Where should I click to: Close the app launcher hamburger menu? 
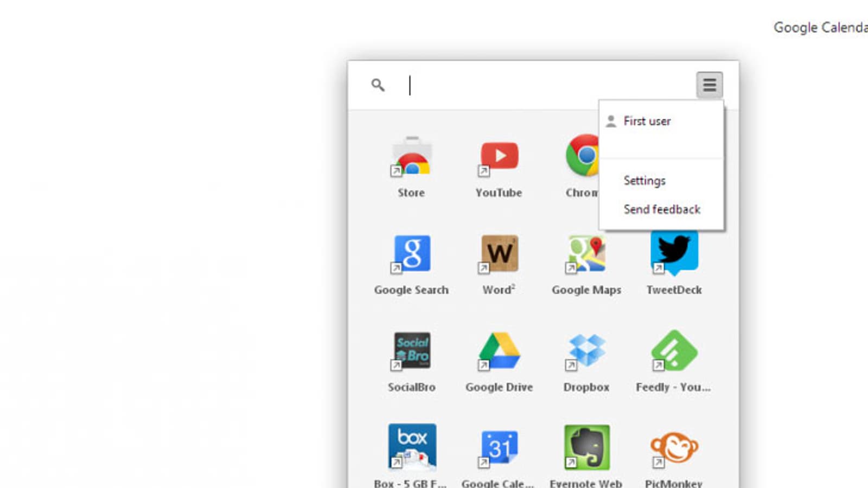click(710, 85)
